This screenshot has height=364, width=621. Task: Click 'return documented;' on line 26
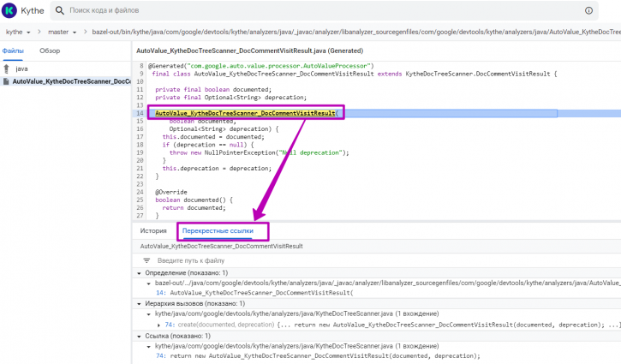(194, 207)
